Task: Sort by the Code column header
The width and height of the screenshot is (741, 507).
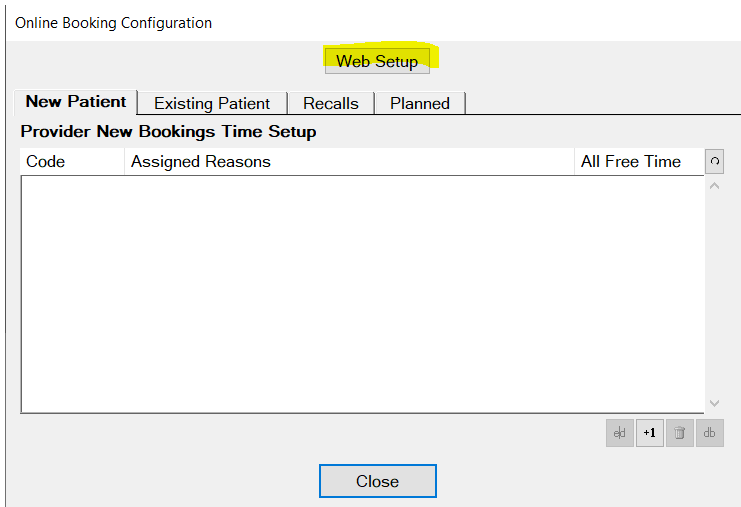Action: coord(72,162)
